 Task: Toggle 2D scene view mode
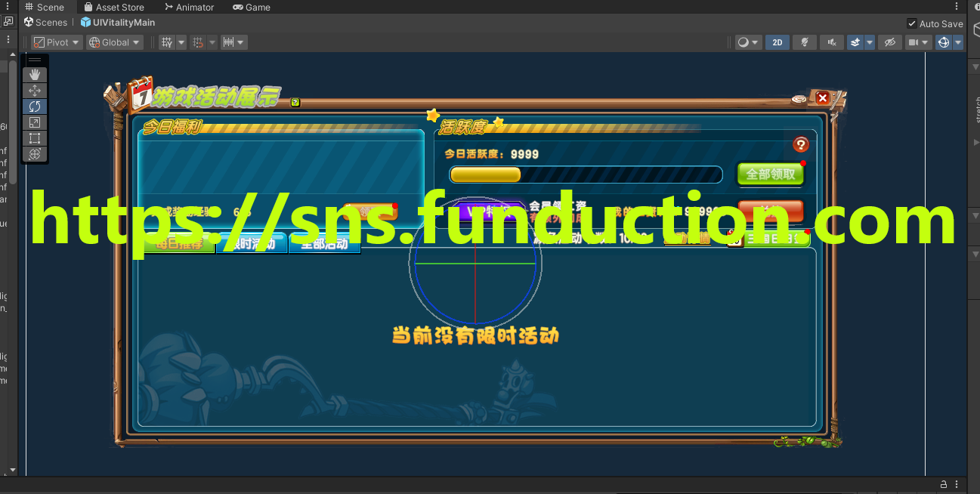(778, 42)
